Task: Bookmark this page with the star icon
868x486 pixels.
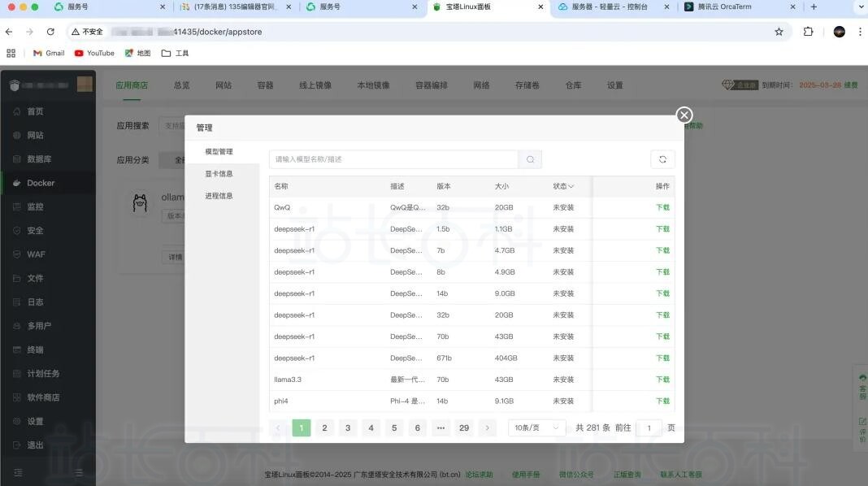Action: click(x=779, y=32)
